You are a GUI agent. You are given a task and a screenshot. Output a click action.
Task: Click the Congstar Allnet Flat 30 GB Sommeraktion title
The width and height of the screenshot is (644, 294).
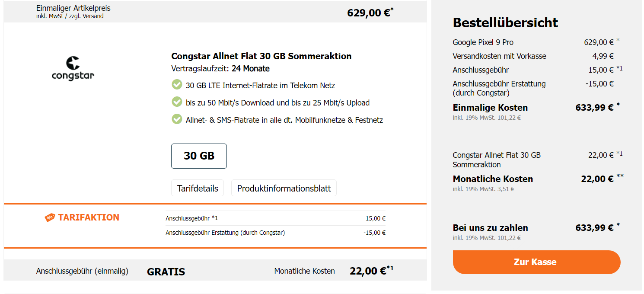coord(261,56)
